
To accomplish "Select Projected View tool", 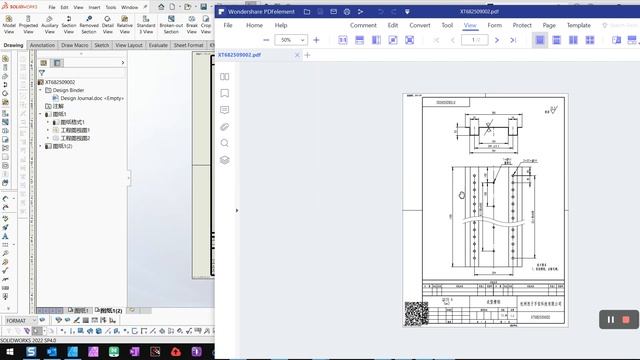I will (28, 24).
